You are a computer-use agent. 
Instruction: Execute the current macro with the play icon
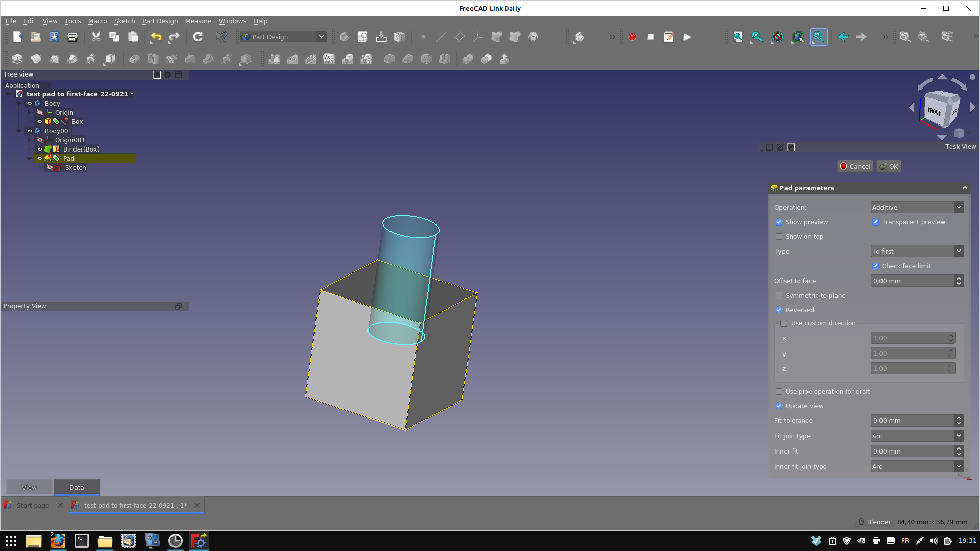(x=687, y=37)
